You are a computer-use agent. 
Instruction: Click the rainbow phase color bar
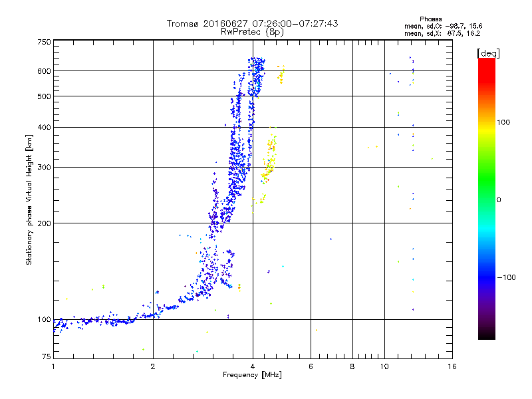pos(487,199)
